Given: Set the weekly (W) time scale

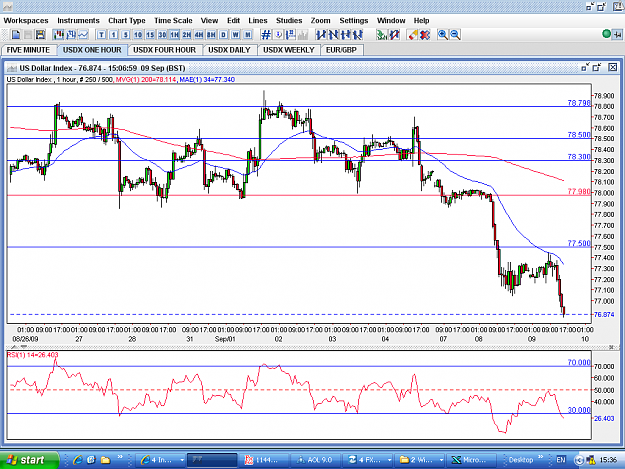Looking at the screenshot, I should coord(236,35).
